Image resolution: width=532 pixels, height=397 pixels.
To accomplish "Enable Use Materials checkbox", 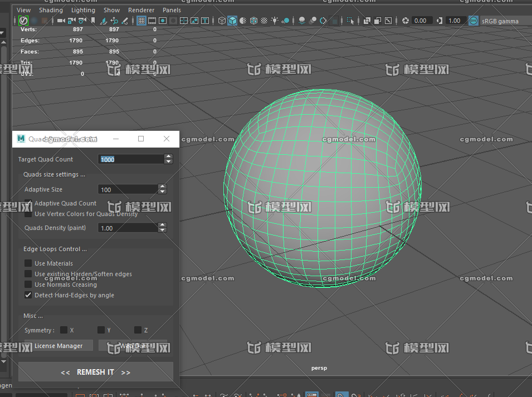I will [28, 263].
